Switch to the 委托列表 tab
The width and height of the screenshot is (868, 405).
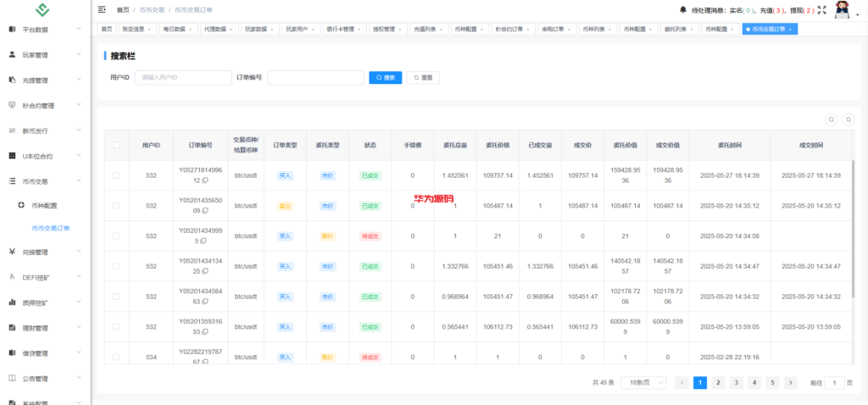680,30
